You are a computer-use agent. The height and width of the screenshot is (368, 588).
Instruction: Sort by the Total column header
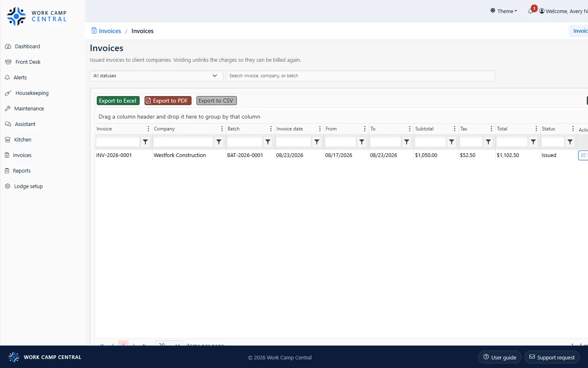(502, 129)
